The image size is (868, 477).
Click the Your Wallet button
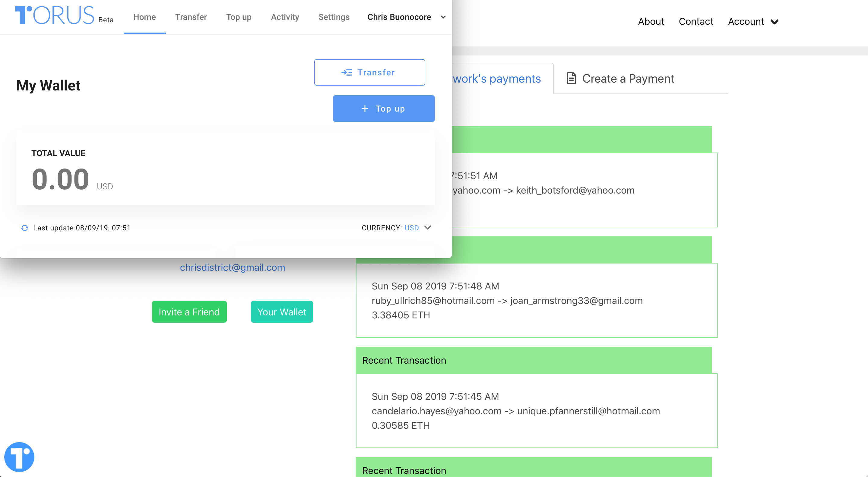282,312
